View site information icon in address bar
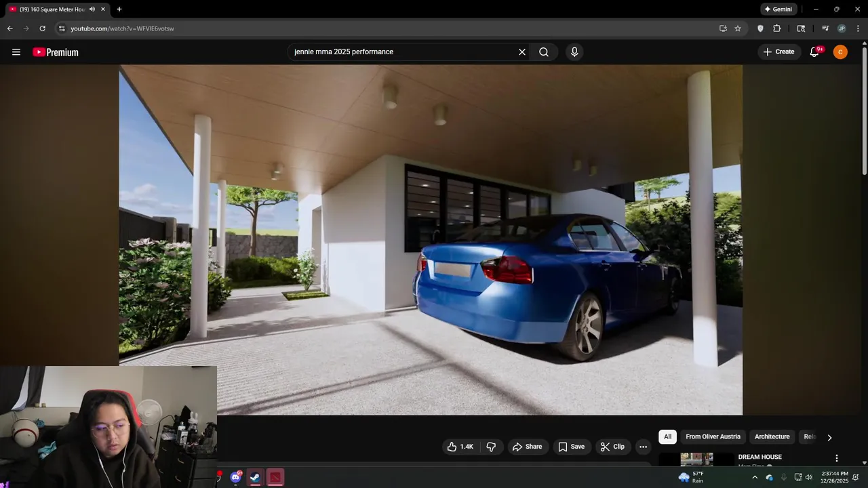Image resolution: width=868 pixels, height=488 pixels. (62, 28)
